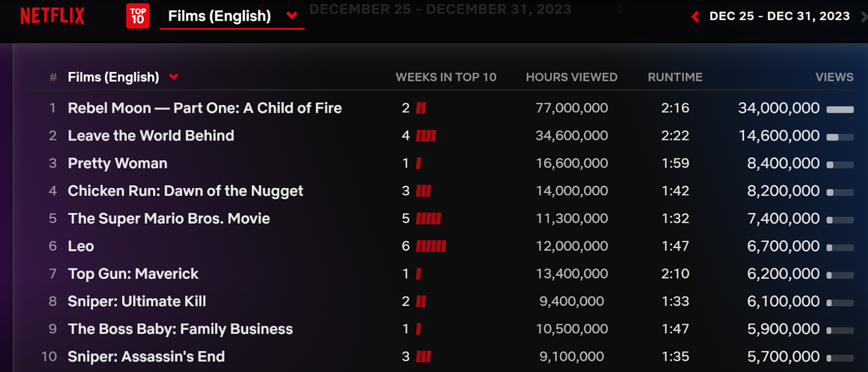Screen dimensions: 868x372
Task: Open Rebel Moon — Part One: A Child of Fire
Action: click(x=205, y=108)
